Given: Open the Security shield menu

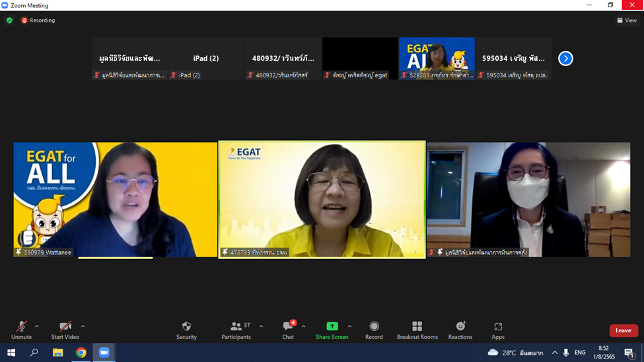Looking at the screenshot, I should pos(186,330).
